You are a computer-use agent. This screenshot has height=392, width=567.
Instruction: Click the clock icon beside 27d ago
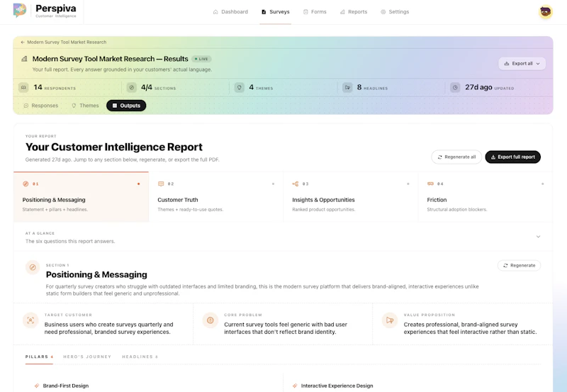pyautogui.click(x=455, y=87)
